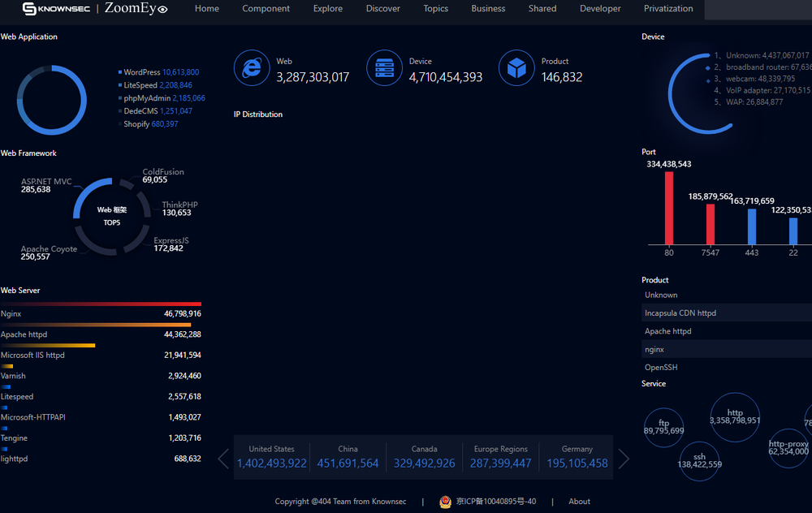Click the Litespeed web server row
This screenshot has height=513, width=812.
(101, 397)
